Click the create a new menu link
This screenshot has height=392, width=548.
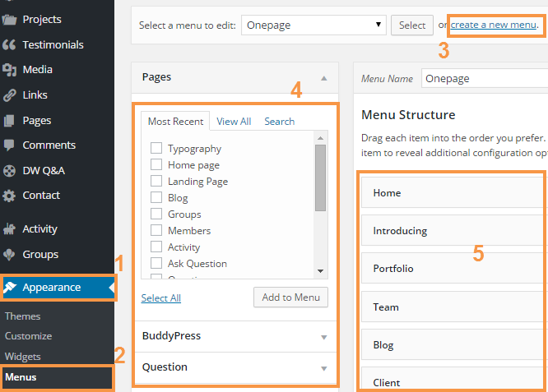pyautogui.click(x=493, y=25)
